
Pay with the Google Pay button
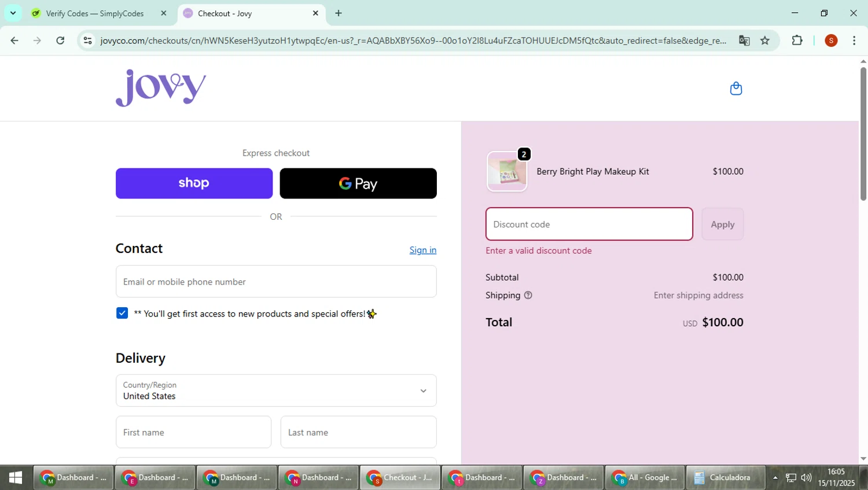(358, 183)
